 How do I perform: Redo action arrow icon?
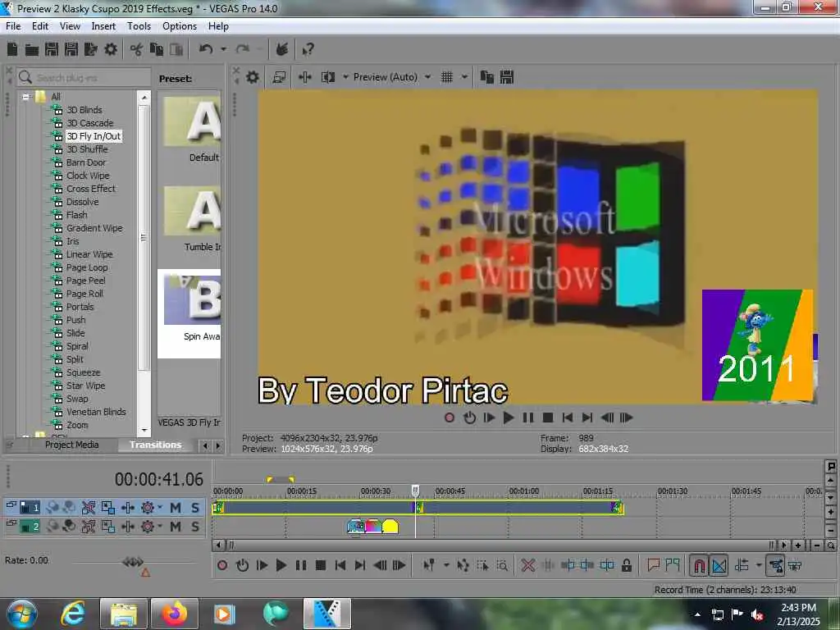point(243,49)
